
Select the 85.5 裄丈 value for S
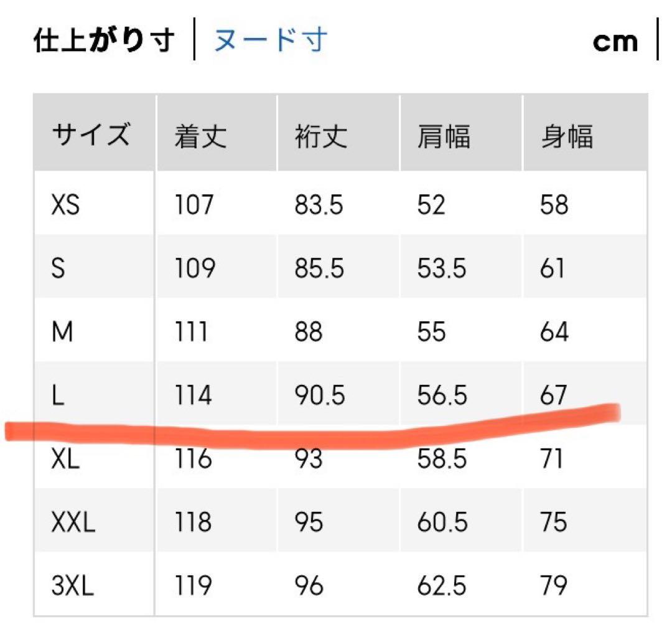pyautogui.click(x=319, y=268)
